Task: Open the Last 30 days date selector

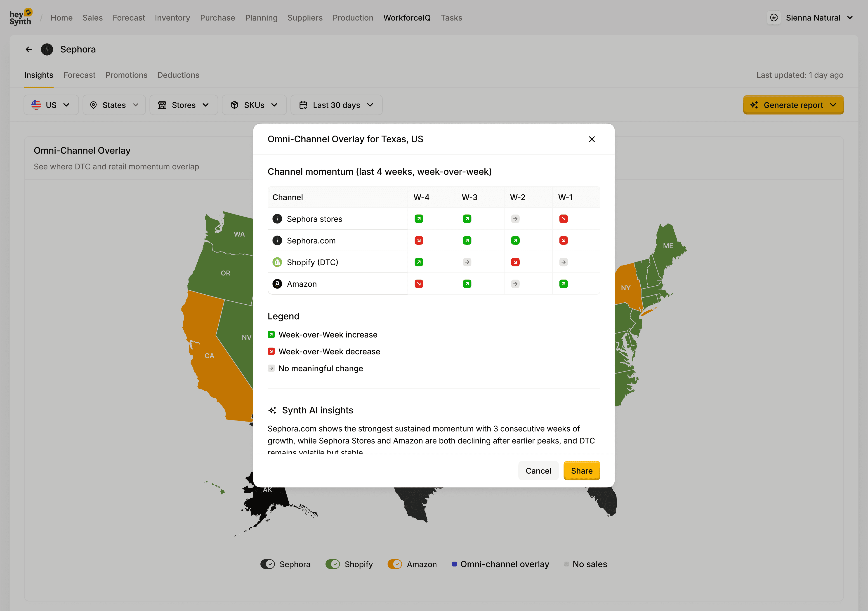Action: pos(336,105)
